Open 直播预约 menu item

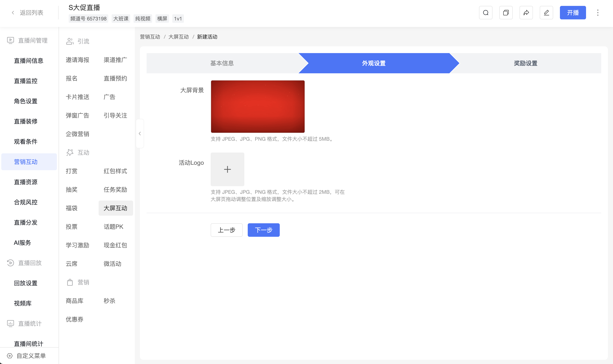(x=115, y=78)
